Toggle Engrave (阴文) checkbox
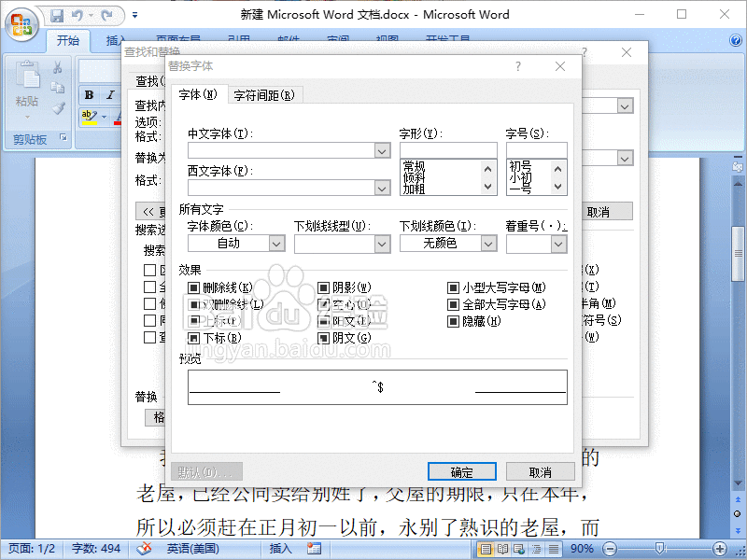 (x=323, y=338)
